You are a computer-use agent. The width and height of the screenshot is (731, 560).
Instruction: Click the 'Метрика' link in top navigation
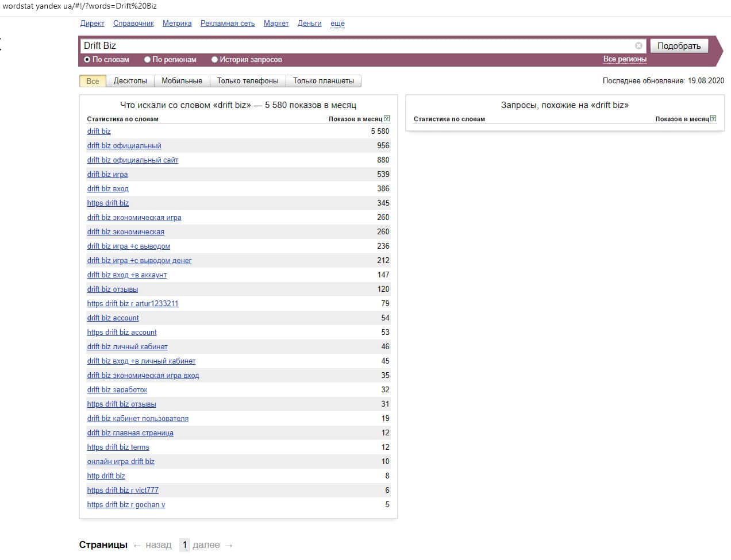(x=177, y=24)
